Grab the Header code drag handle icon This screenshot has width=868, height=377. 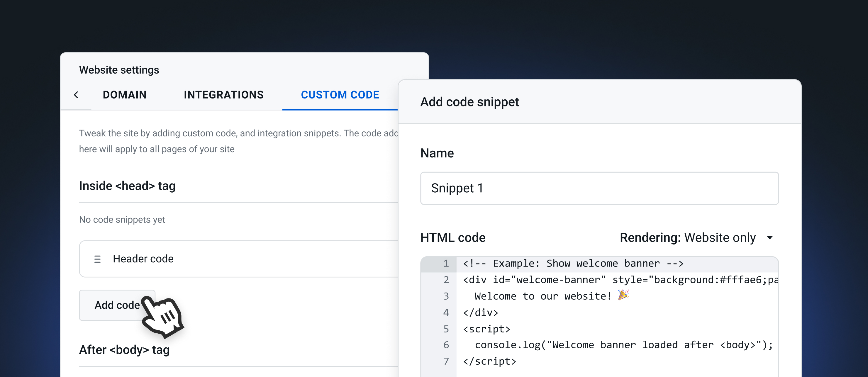[97, 259]
